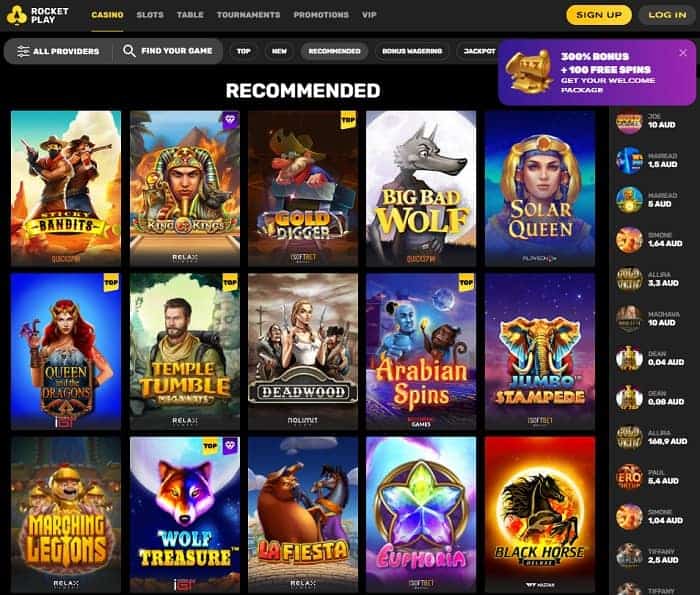
Task: Click the 168,9 AUD winner icon
Action: tap(629, 437)
